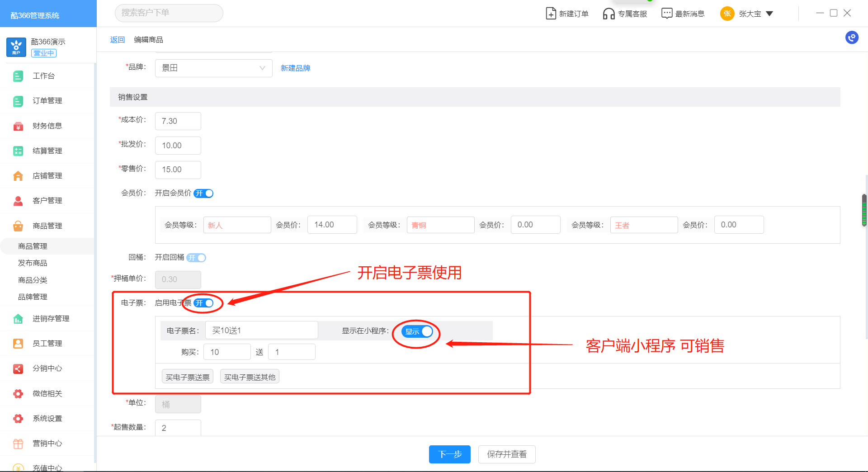Screen dimensions: 868x472
Task: Select 发布商品 submenu item
Action: coord(33,263)
